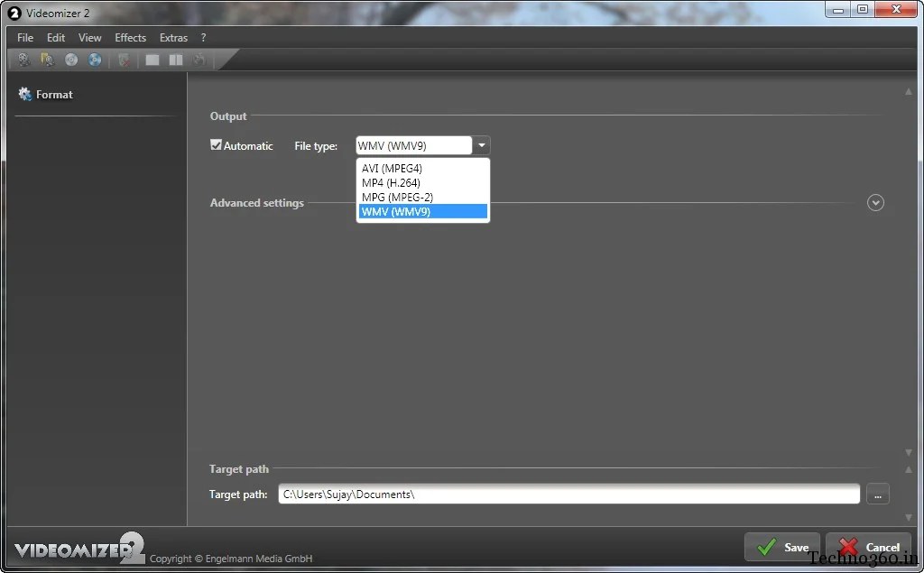Choose MP4 (H.264) from the list
This screenshot has width=924, height=573.
coord(422,183)
